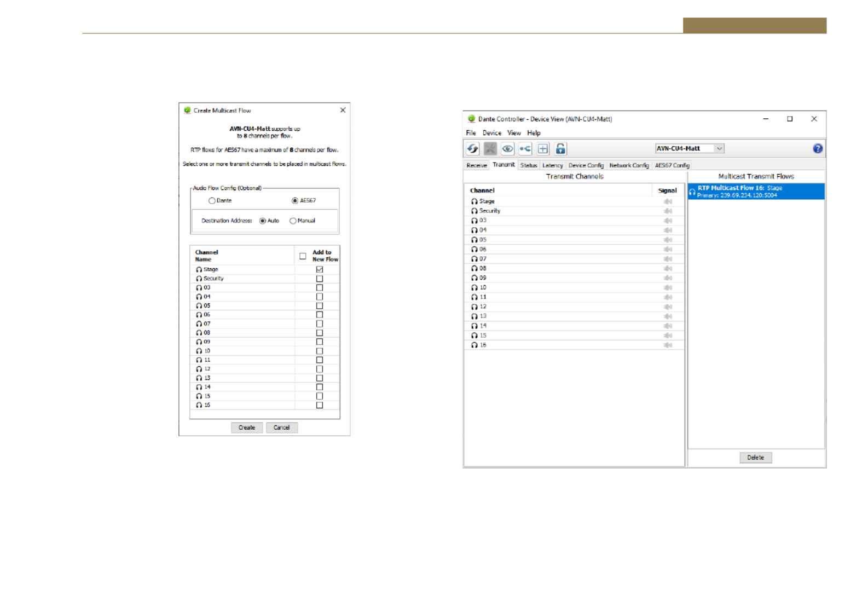Viewport: 868px width, 612px height.
Task: Click Dante Controller logo in Device View title bar
Action: pyautogui.click(x=471, y=119)
